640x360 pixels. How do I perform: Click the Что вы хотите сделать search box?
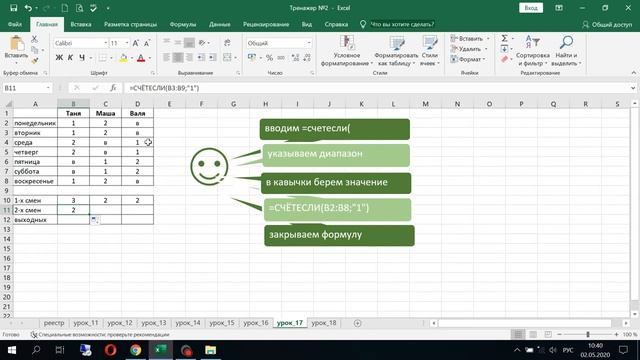(x=402, y=24)
